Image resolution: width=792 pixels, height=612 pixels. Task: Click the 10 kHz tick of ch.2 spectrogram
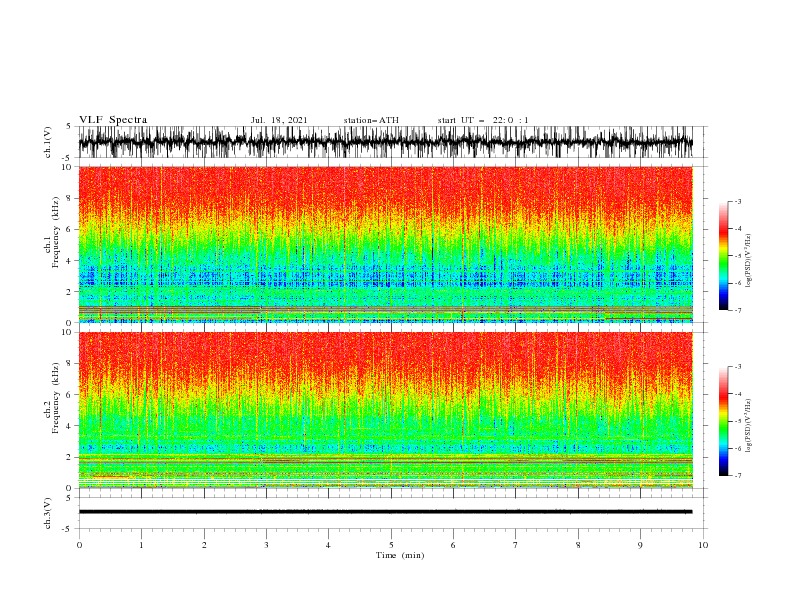tap(67, 332)
